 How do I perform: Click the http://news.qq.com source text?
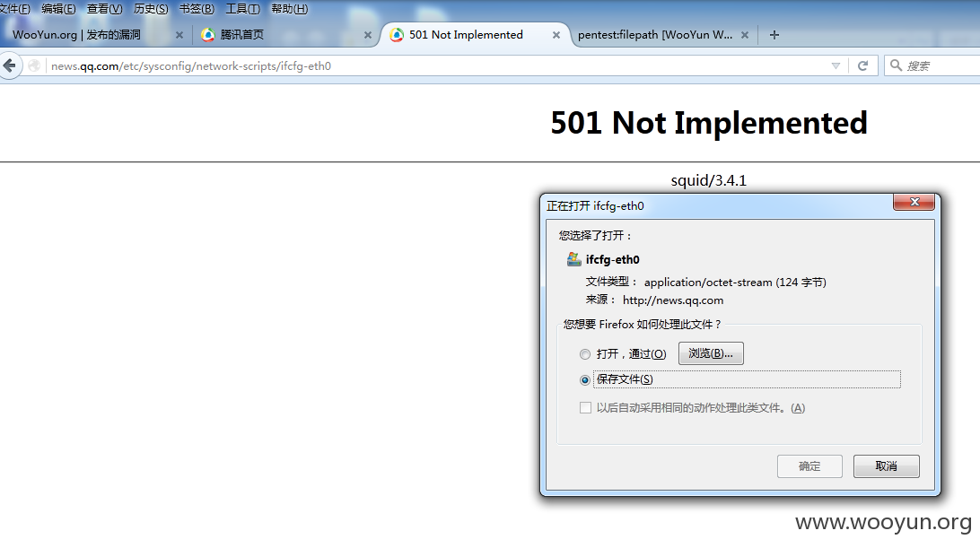coord(673,300)
